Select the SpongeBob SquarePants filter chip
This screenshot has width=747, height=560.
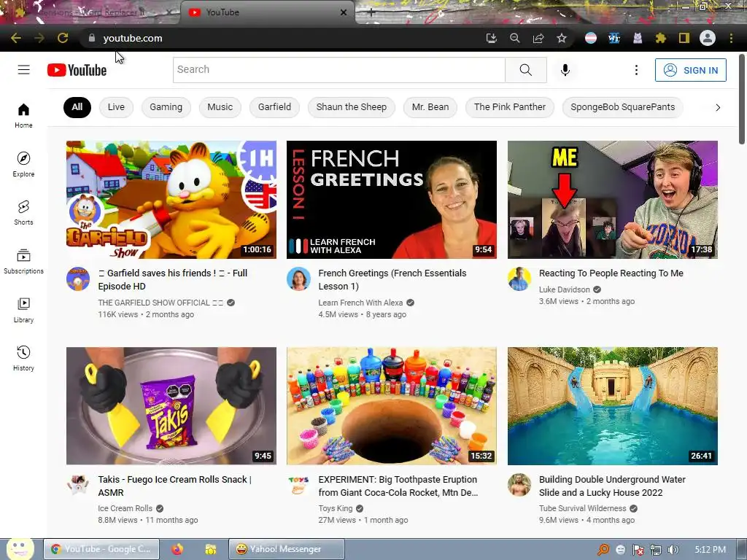click(x=623, y=107)
